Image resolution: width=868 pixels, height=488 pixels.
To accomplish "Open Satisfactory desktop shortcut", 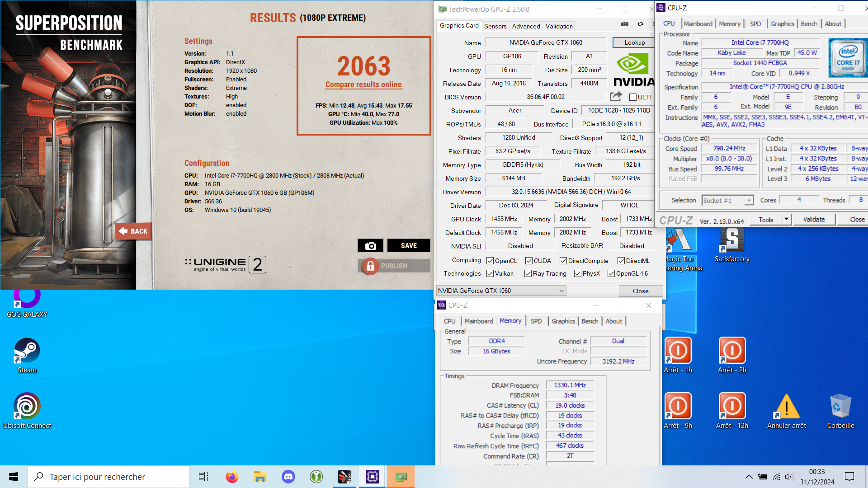I will pyautogui.click(x=732, y=245).
